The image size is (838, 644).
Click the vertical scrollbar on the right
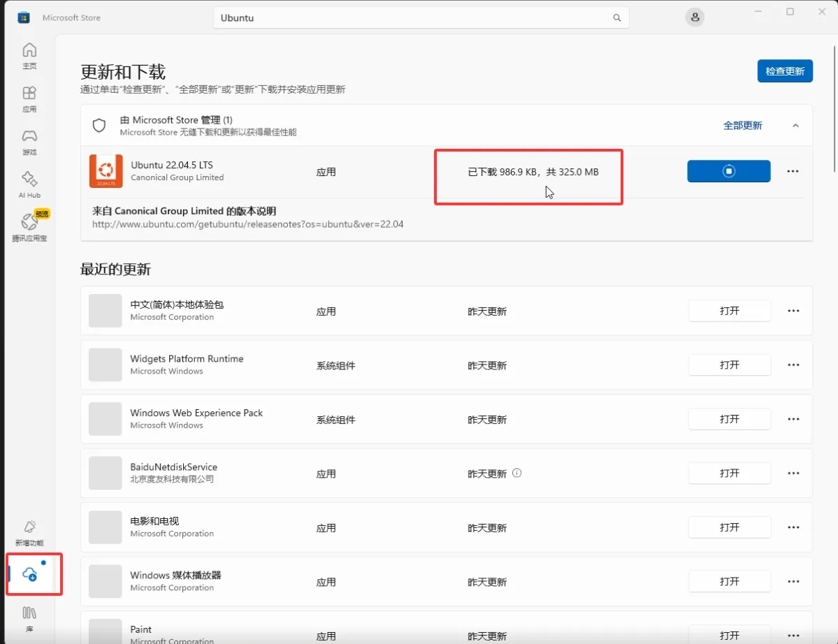(835, 109)
